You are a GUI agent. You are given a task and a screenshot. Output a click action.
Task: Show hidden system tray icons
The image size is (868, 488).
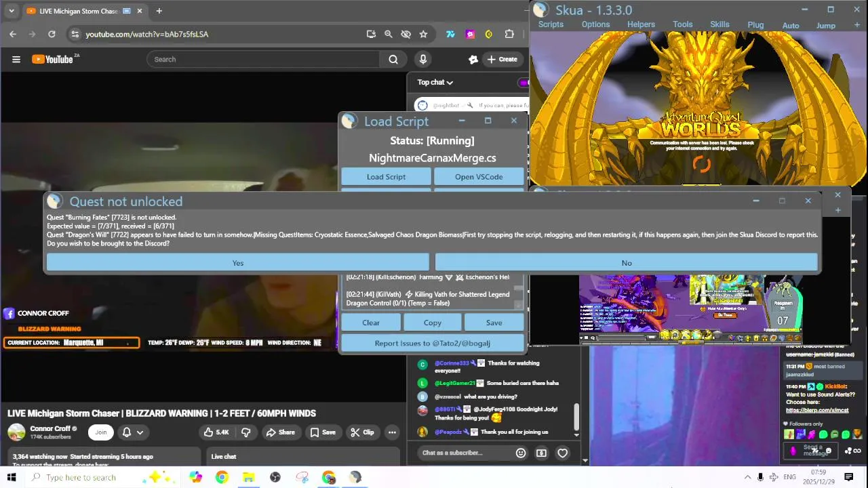pos(747,477)
